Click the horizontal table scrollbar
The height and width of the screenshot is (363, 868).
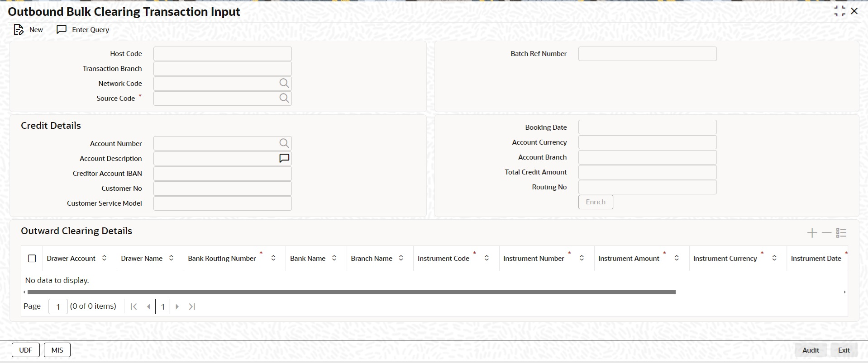click(351, 292)
